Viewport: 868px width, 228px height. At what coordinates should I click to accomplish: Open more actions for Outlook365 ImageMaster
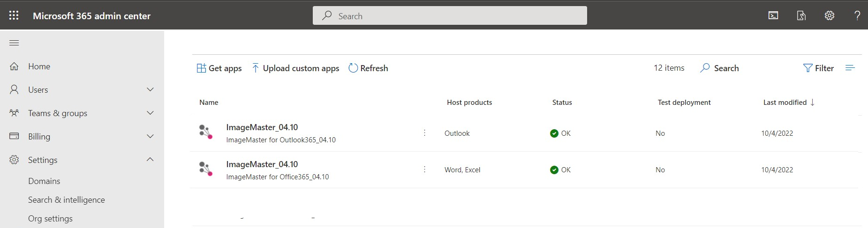tap(424, 133)
